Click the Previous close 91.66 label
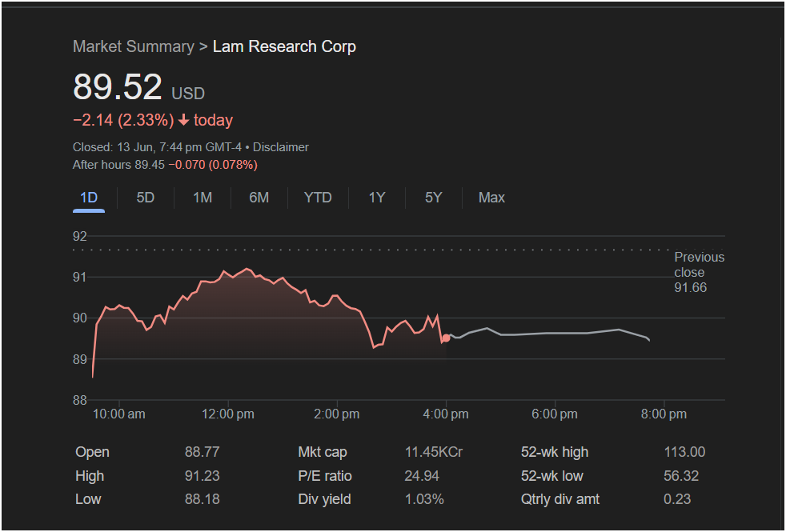The width and height of the screenshot is (786, 532). 700,272
